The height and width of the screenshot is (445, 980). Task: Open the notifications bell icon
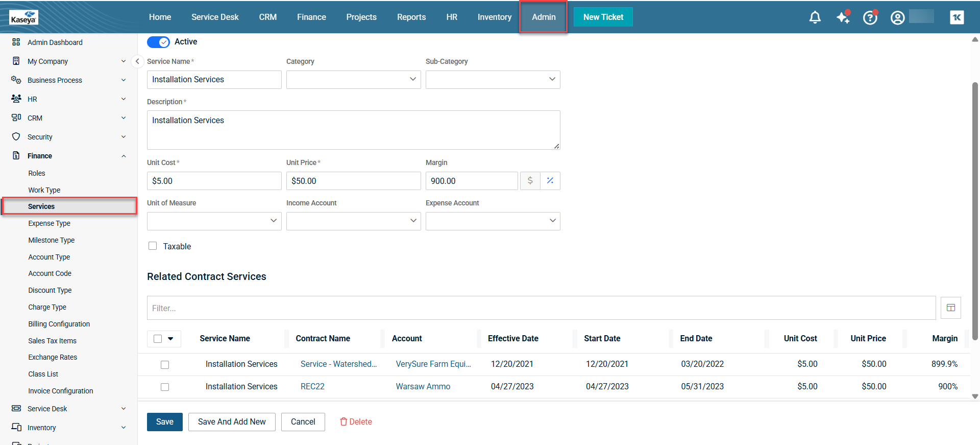click(x=815, y=17)
